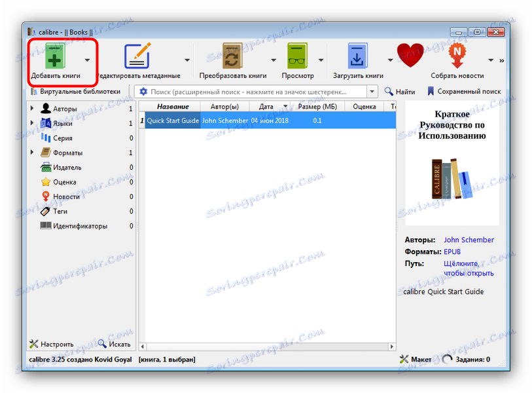Viewport: 532px width, 393px height.
Task: Click the Rating (Оценка) star icon
Action: coord(45,181)
